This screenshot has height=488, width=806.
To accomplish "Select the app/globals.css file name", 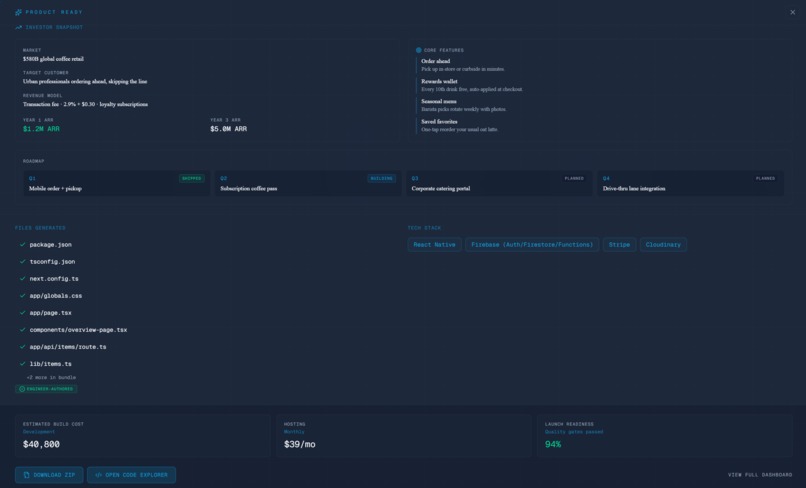I will click(56, 296).
